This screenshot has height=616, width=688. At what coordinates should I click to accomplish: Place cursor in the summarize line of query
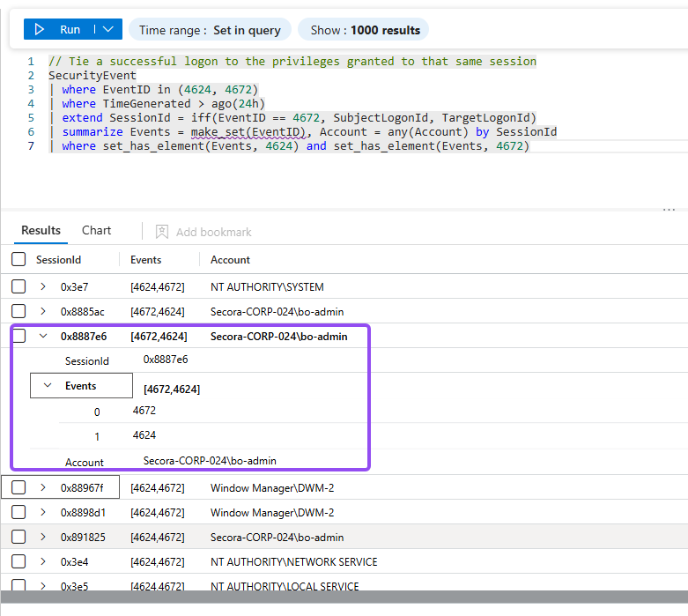tap(302, 131)
